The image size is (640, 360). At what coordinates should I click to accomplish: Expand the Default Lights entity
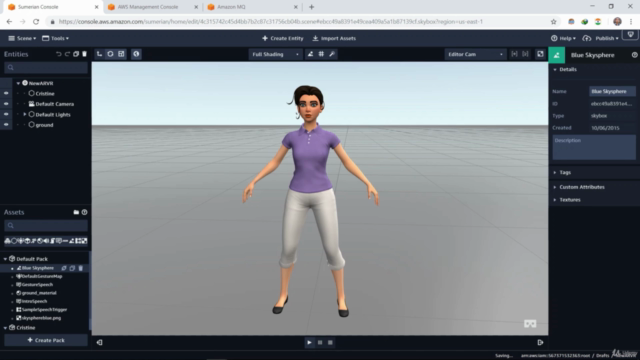tap(25, 115)
